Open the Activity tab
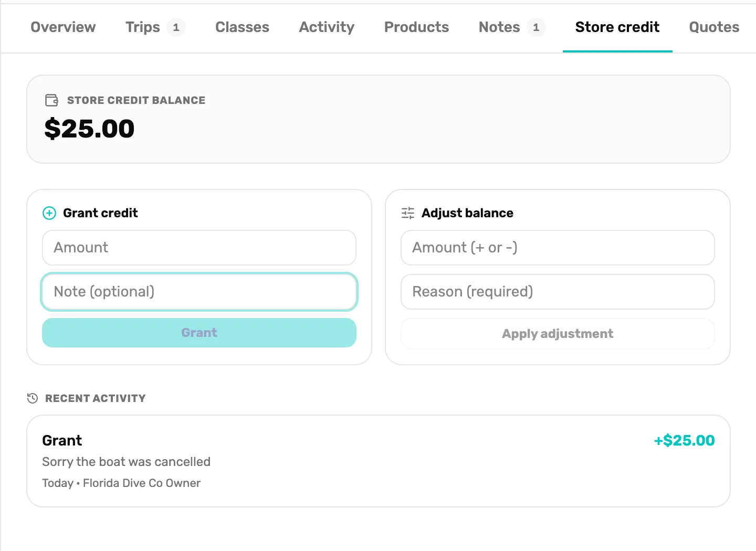 [x=327, y=27]
